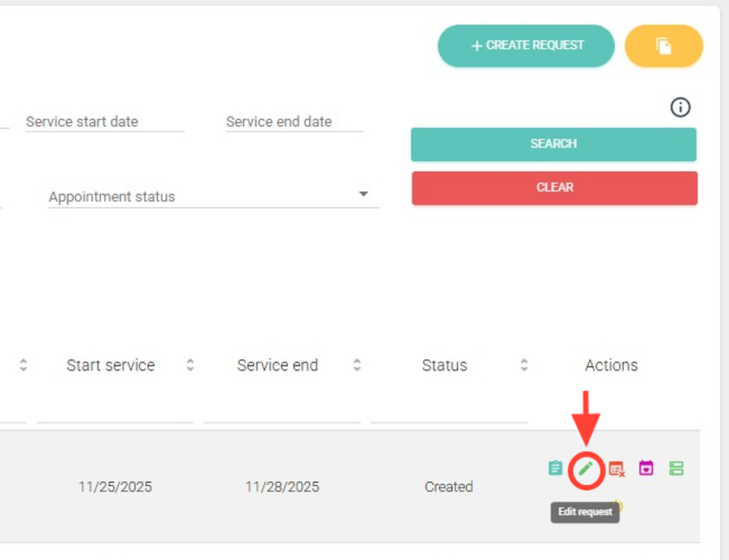Click the green pencil Edit request icon
Viewport: 729px width, 560px height.
coord(585,469)
